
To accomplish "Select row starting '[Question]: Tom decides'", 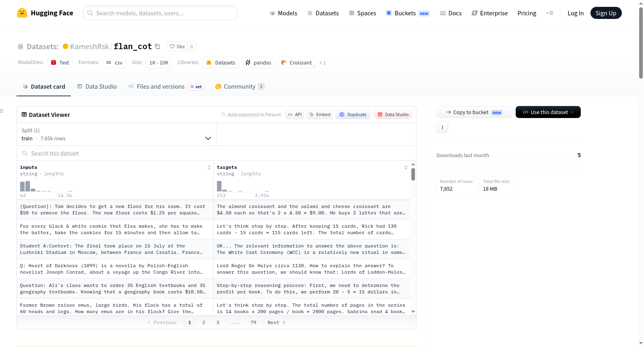I will [213, 210].
